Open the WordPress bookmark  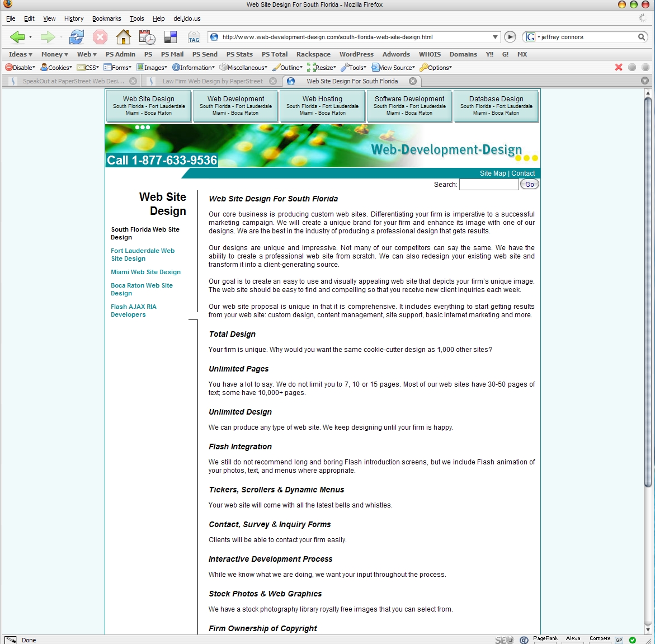pyautogui.click(x=356, y=54)
